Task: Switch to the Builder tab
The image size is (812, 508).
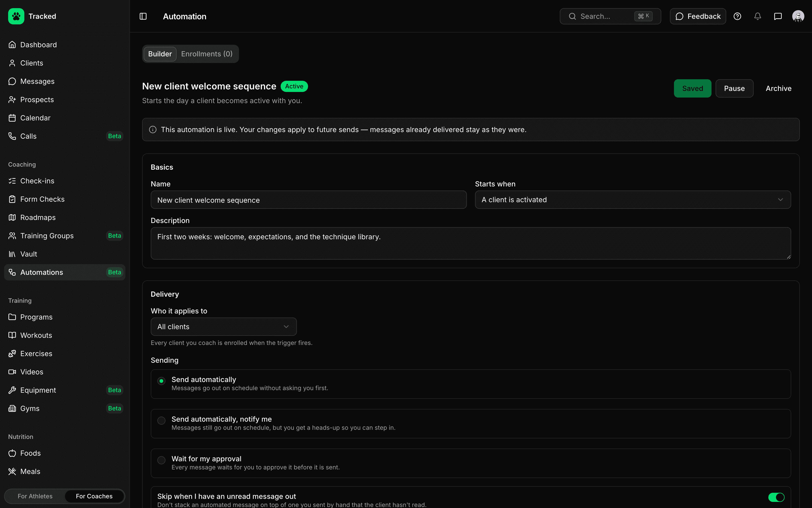Action: 160,54
